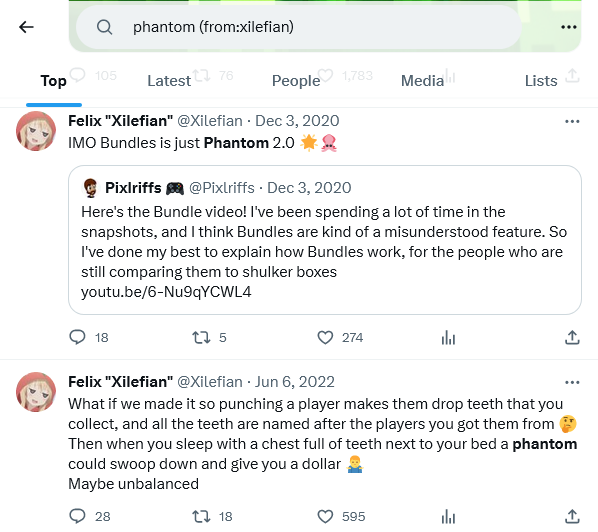This screenshot has height=532, width=598.
Task: Open more menu on Jun 6 tweet
Action: coord(572,383)
